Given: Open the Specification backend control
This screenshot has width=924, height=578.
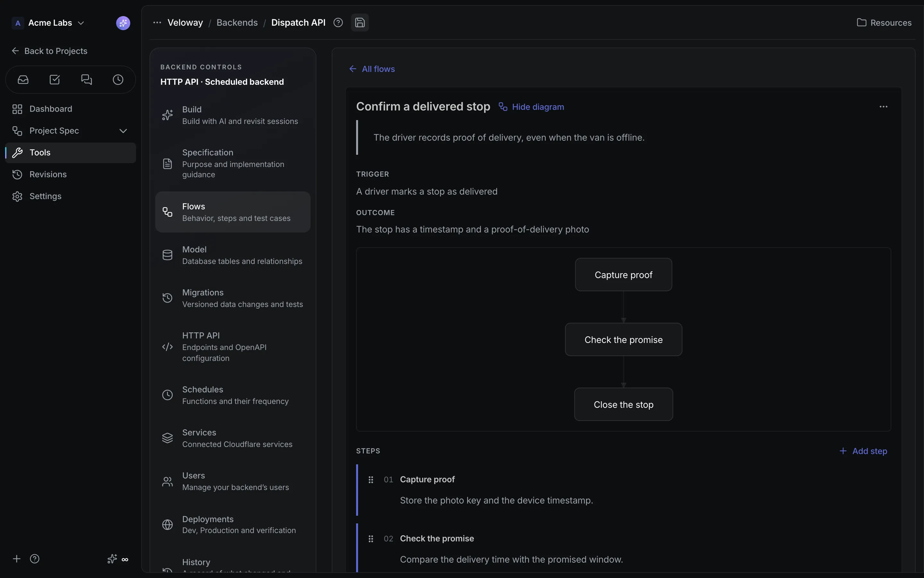Looking at the screenshot, I should point(233,163).
